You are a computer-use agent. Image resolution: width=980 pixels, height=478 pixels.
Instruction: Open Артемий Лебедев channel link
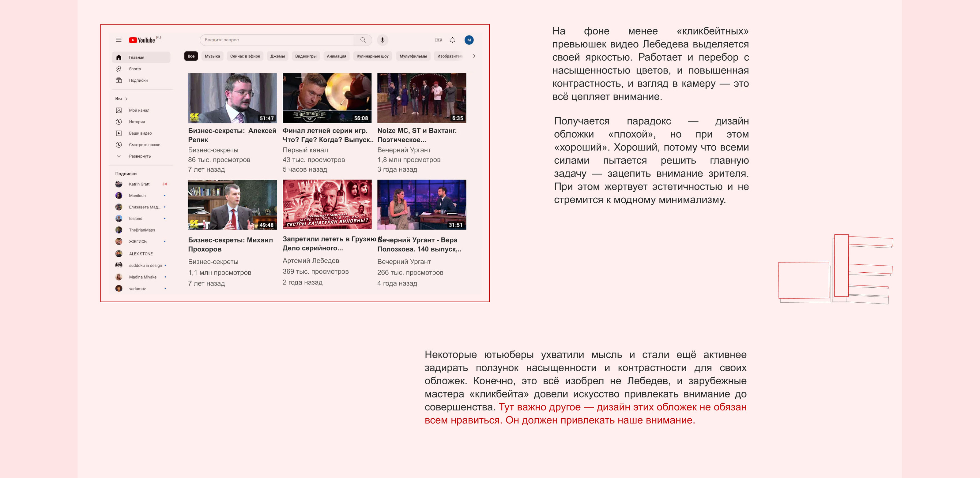point(311,260)
